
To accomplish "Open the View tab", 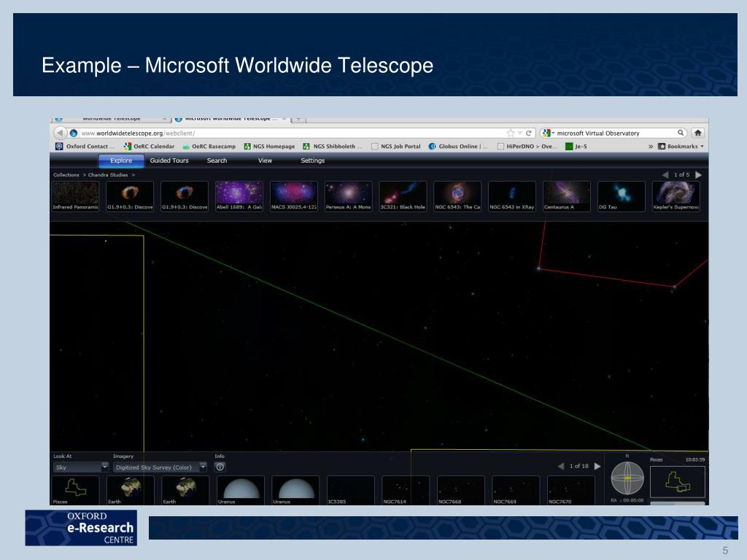I will pyautogui.click(x=265, y=160).
